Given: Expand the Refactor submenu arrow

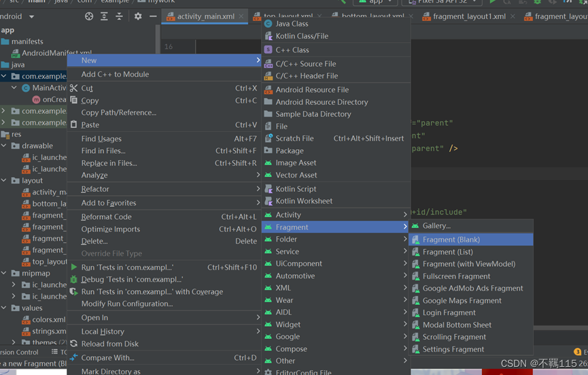Looking at the screenshot, I should coord(258,189).
